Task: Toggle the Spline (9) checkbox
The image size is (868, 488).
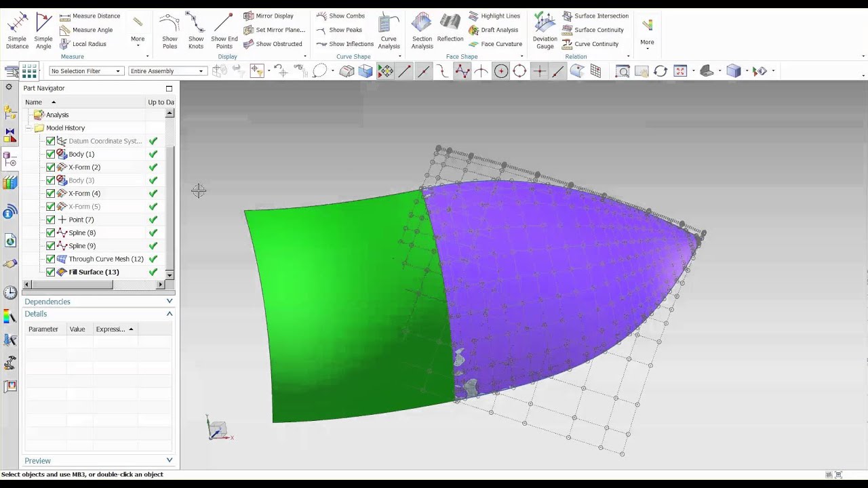Action: (50, 246)
